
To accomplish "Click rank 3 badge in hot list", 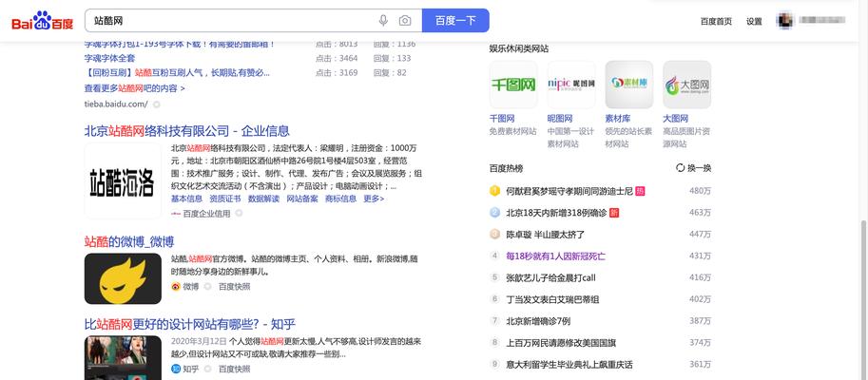I will click(x=495, y=234).
